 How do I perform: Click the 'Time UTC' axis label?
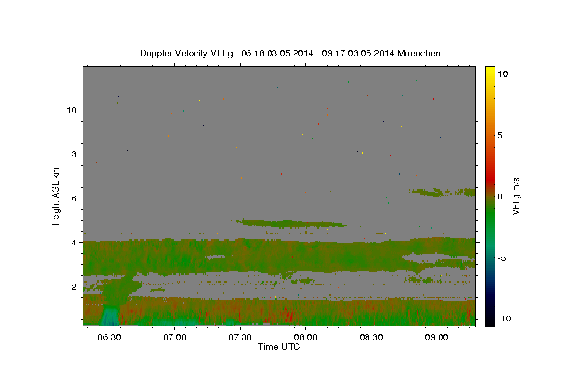coord(279,347)
